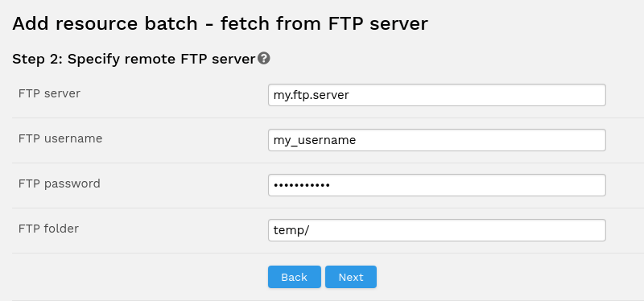Show help for specifying remote FTP server
The image size is (644, 301).
click(264, 59)
